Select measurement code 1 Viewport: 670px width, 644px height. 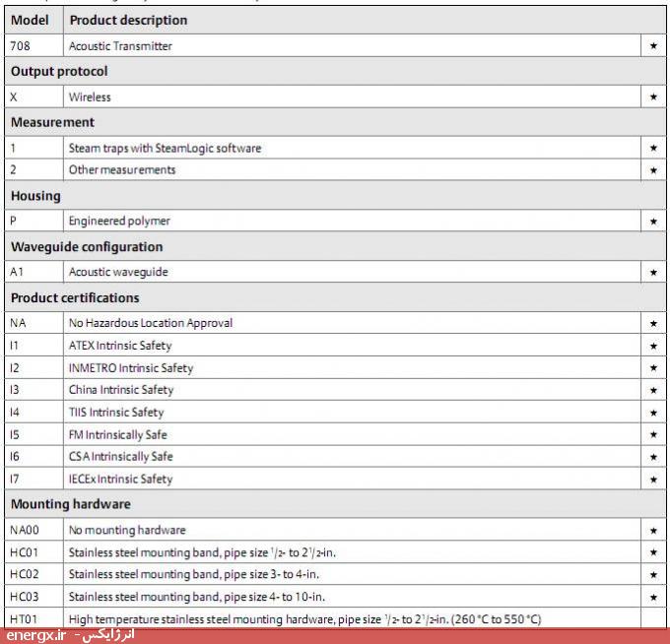(x=13, y=148)
